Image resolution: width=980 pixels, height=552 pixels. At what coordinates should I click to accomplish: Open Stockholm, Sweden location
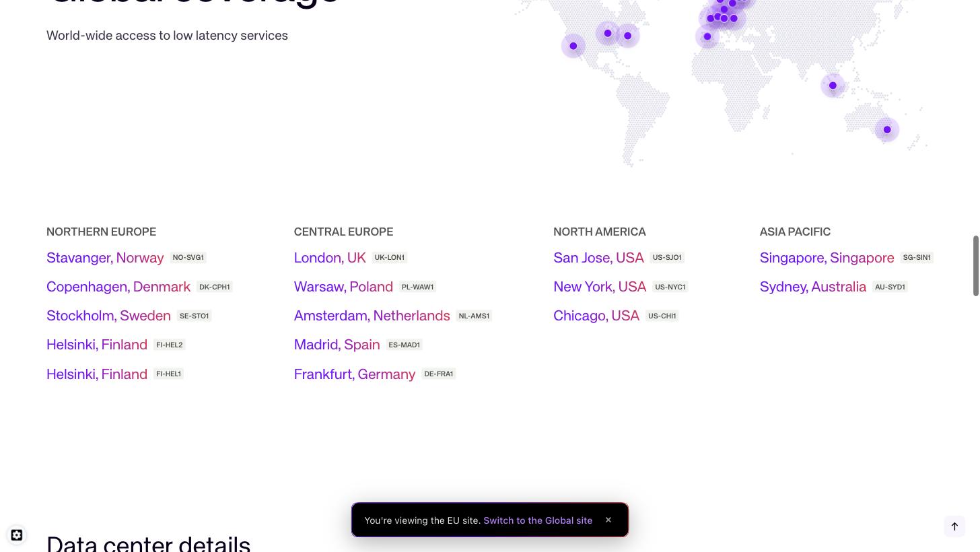pyautogui.click(x=108, y=316)
